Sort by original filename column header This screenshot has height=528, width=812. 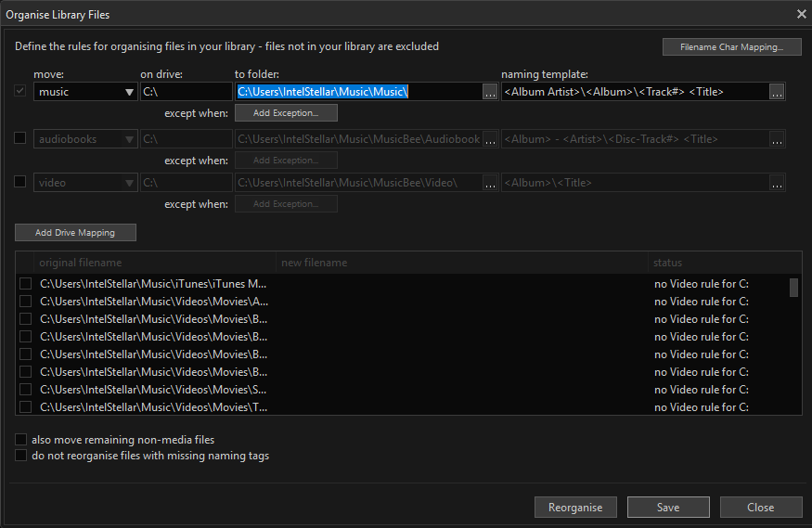(x=148, y=263)
